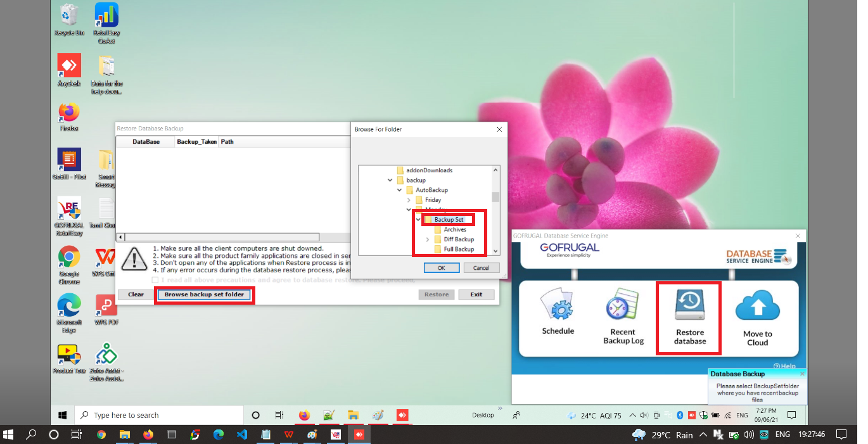The height and width of the screenshot is (444, 868).
Task: Collapse the AutoBackup folder node
Action: 400,190
